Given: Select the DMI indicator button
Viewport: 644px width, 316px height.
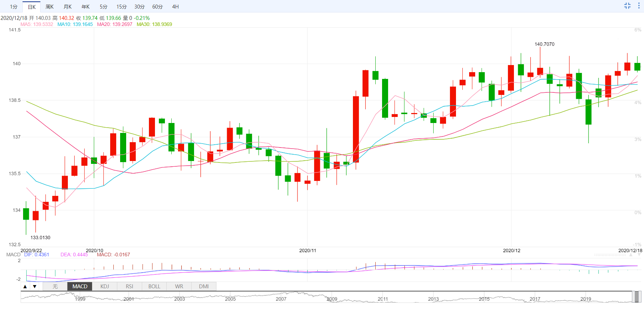Looking at the screenshot, I should coord(204,286).
